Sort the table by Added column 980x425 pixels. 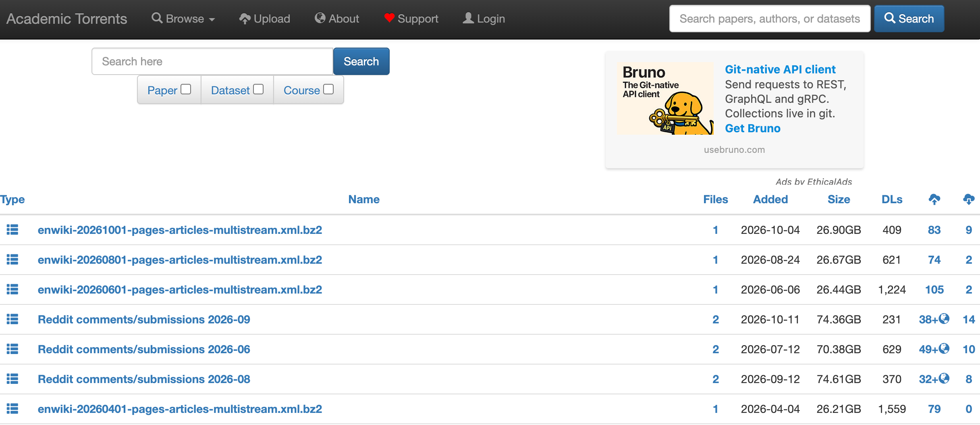(770, 199)
